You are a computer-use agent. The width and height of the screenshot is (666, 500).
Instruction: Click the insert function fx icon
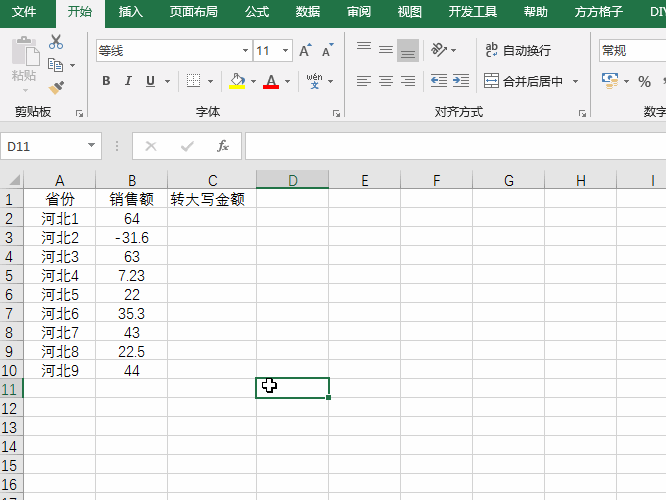coord(223,146)
